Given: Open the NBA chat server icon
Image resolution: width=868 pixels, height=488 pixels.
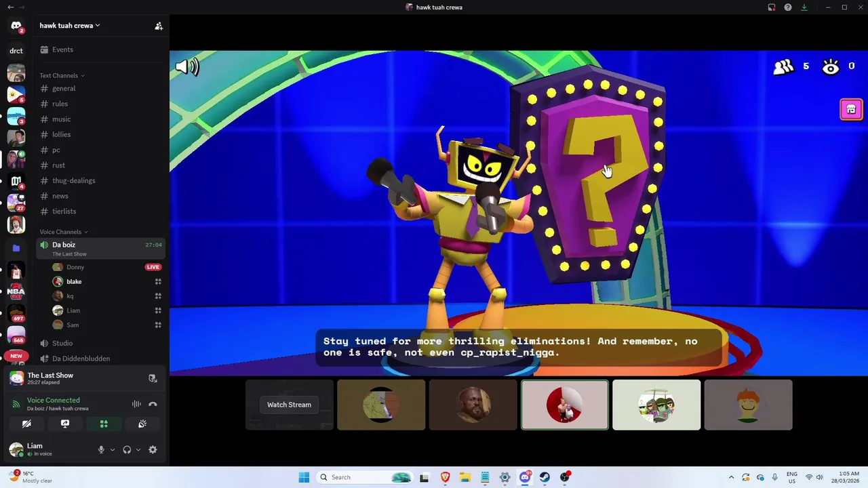Looking at the screenshot, I should point(16,291).
